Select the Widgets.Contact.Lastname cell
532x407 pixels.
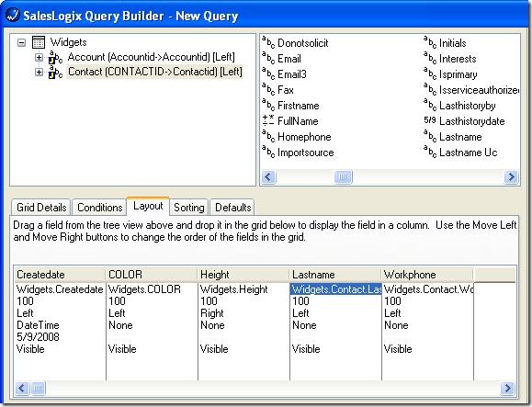336,289
